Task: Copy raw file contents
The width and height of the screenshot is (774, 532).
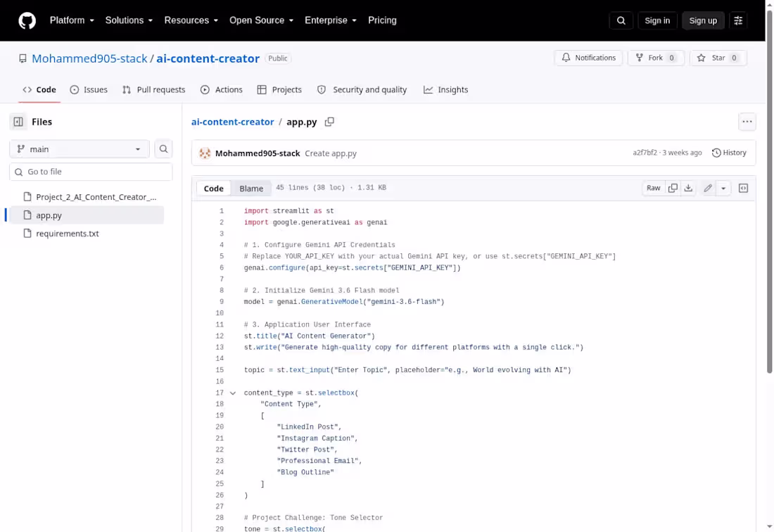Action: (x=672, y=188)
